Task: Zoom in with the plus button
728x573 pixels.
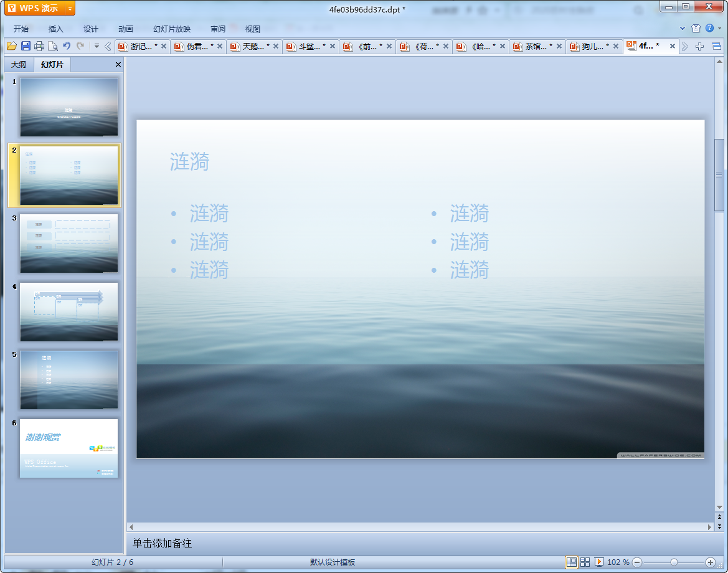Action: [711, 562]
